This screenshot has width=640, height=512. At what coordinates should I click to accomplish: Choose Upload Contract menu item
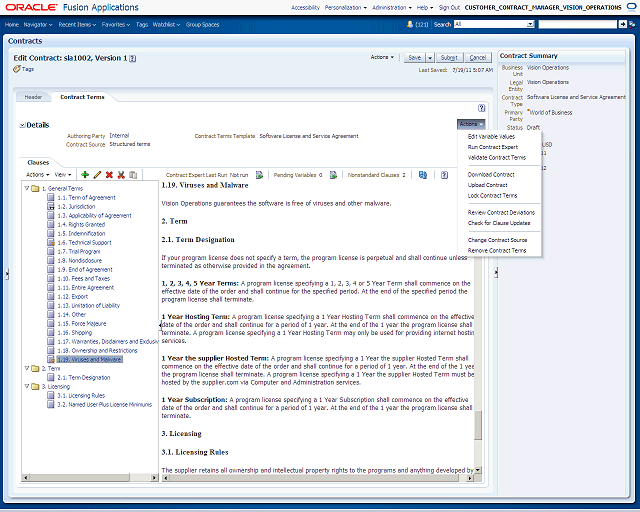(487, 185)
